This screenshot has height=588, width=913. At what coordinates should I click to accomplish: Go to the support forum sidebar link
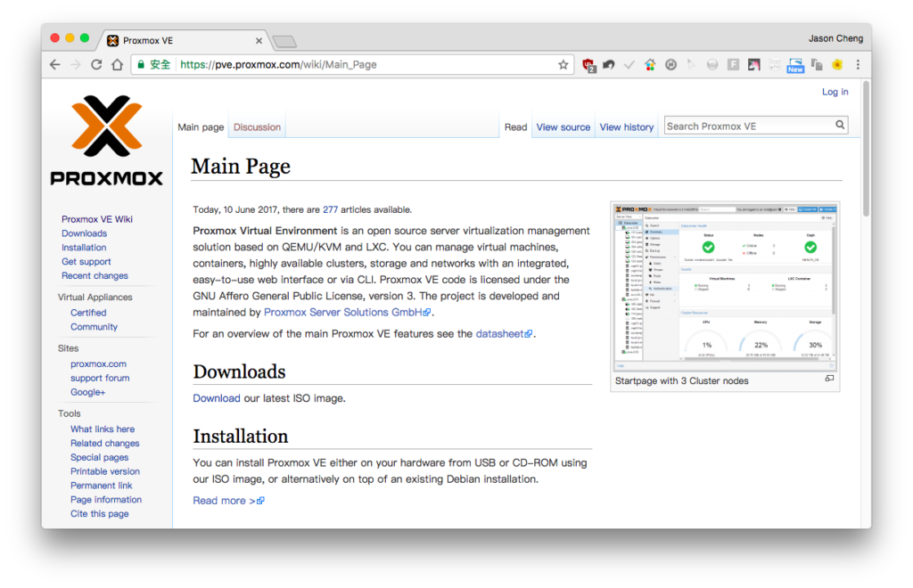[100, 378]
